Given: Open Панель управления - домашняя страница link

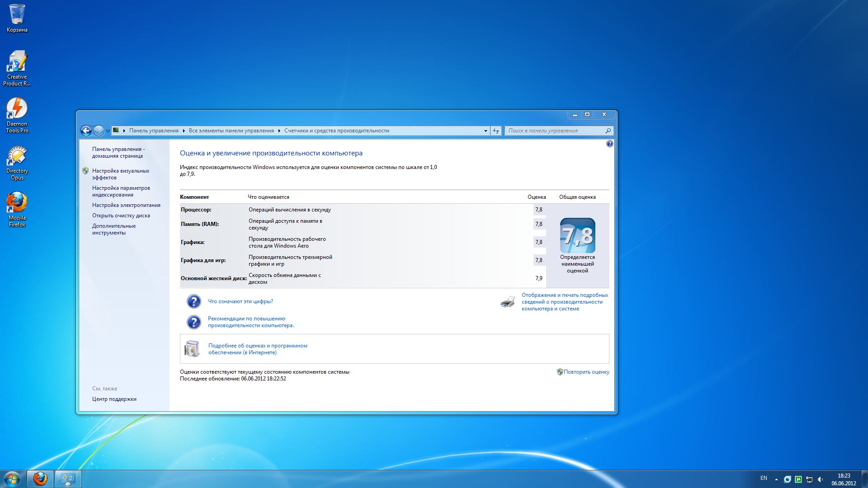Looking at the screenshot, I should tap(118, 152).
